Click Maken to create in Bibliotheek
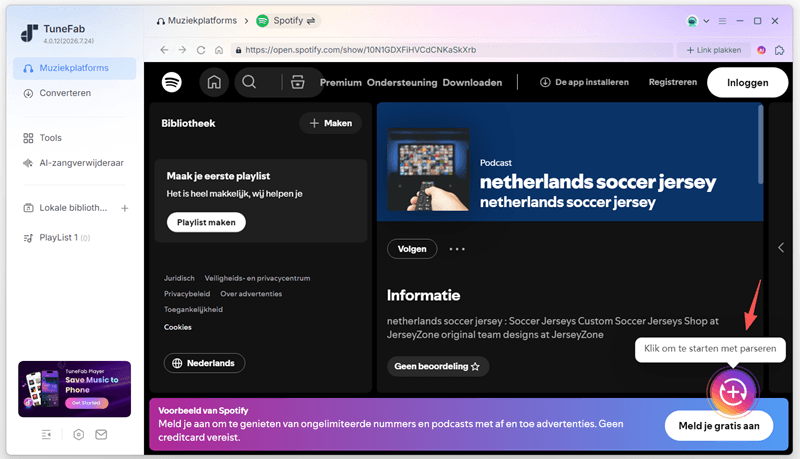 click(331, 123)
